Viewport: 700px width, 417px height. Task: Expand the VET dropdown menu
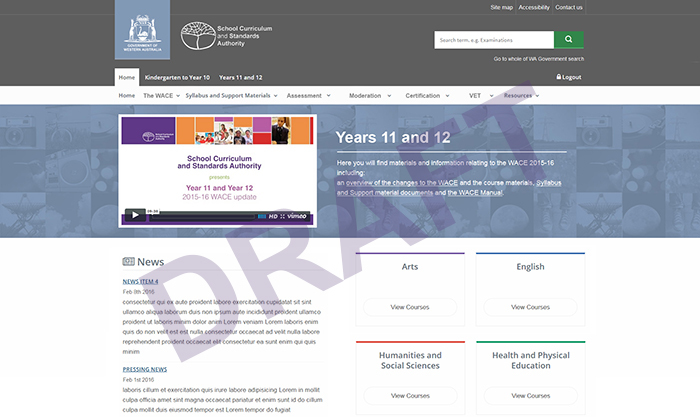[x=481, y=96]
